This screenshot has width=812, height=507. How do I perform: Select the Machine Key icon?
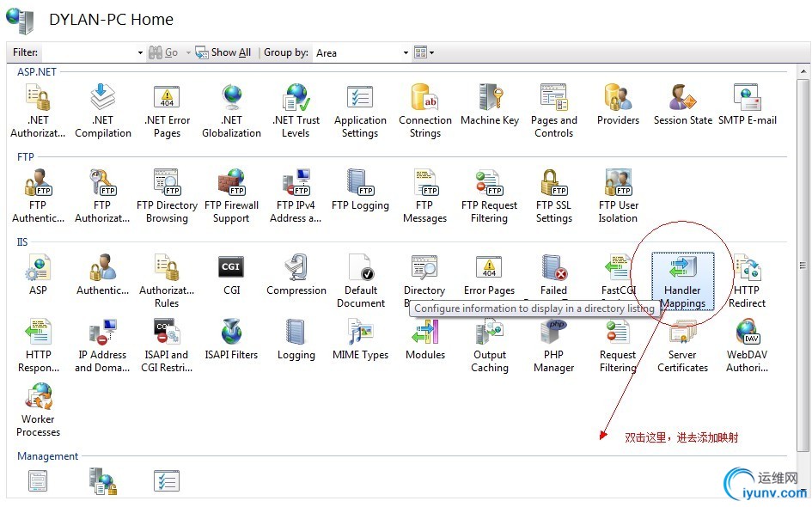click(490, 105)
